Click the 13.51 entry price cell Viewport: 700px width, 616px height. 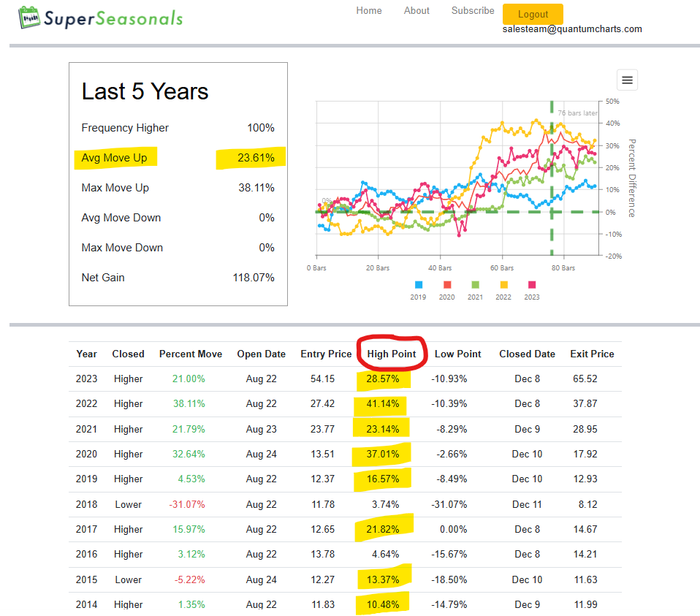[x=323, y=454]
